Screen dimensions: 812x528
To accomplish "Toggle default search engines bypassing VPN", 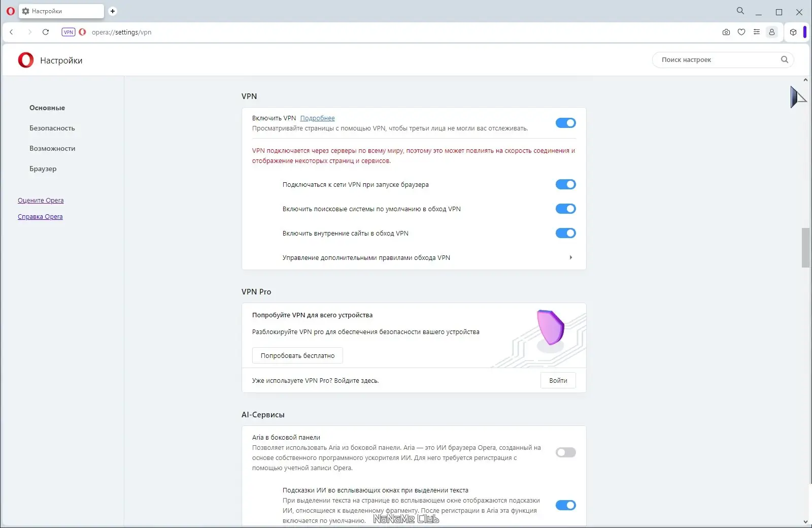I will point(566,209).
